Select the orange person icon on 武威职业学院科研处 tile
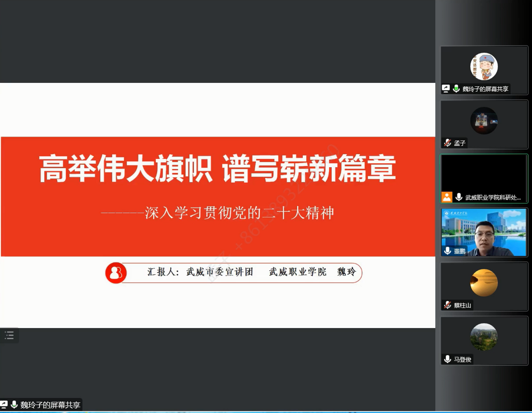 [x=447, y=197]
